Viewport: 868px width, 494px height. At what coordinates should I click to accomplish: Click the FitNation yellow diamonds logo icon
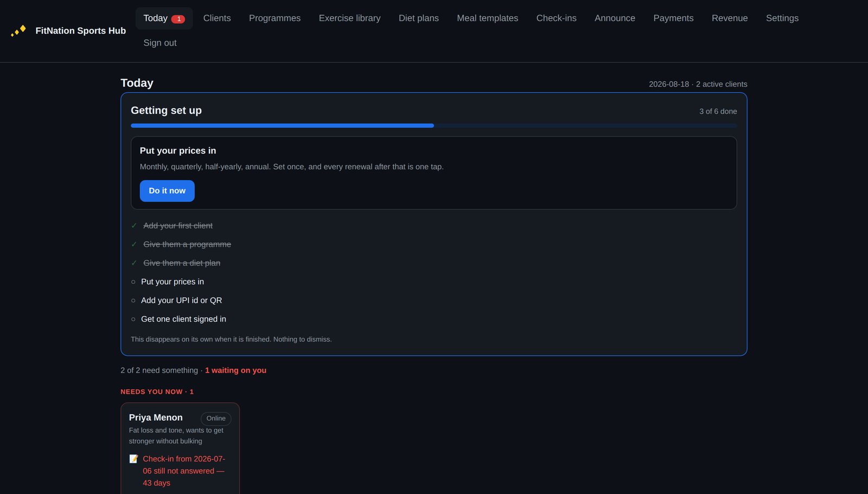(x=18, y=31)
